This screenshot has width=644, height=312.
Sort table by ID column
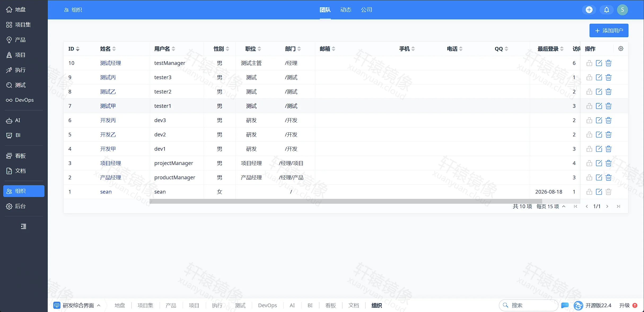click(74, 49)
